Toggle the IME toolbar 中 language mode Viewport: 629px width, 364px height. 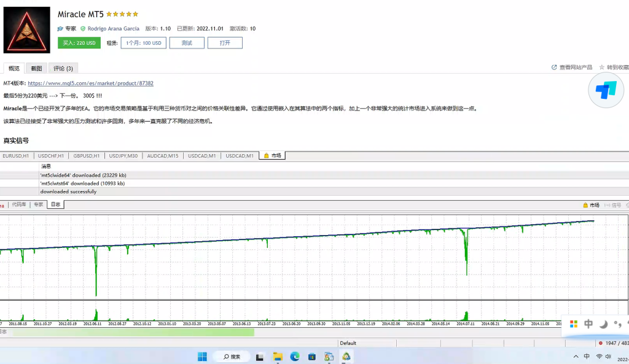click(588, 324)
